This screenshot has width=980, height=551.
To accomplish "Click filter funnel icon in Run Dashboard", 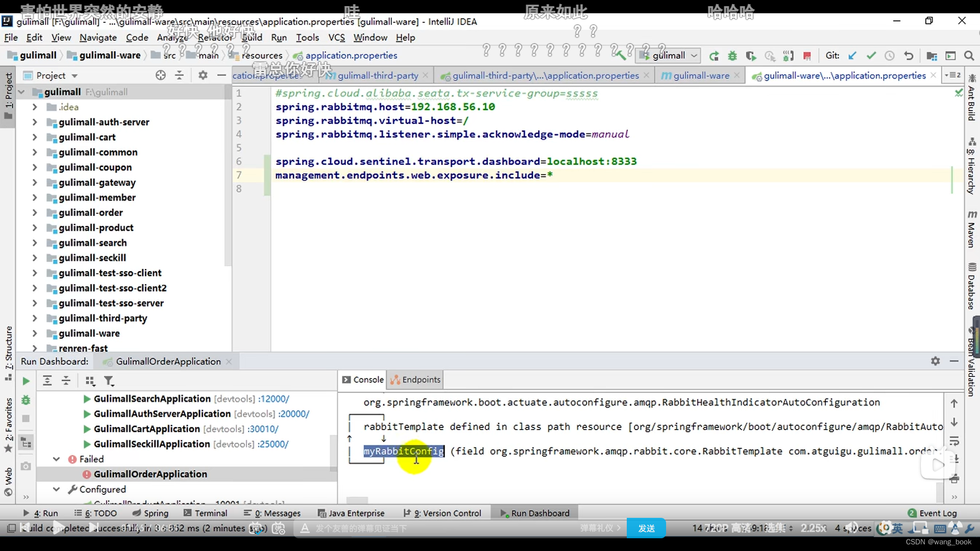I will (x=109, y=381).
